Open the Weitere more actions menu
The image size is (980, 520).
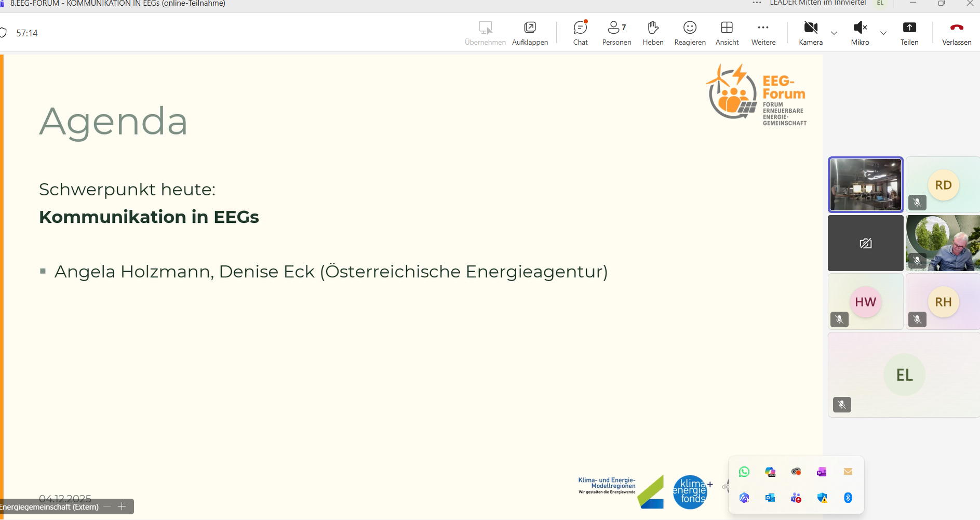(x=763, y=33)
